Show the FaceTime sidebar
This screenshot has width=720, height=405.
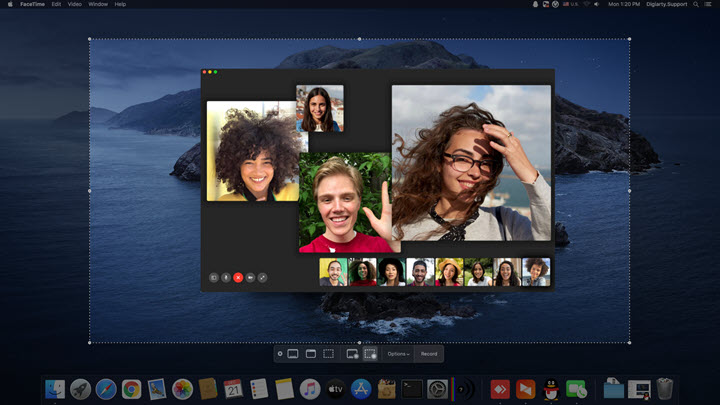coord(214,277)
